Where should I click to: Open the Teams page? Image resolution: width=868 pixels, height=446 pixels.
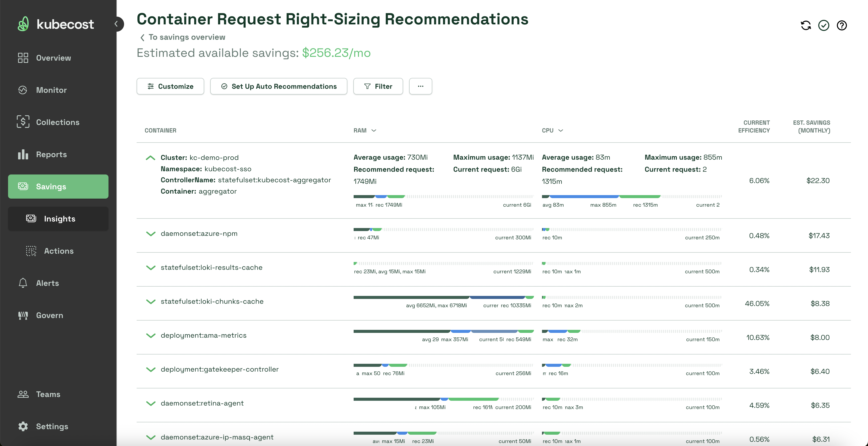click(58, 394)
